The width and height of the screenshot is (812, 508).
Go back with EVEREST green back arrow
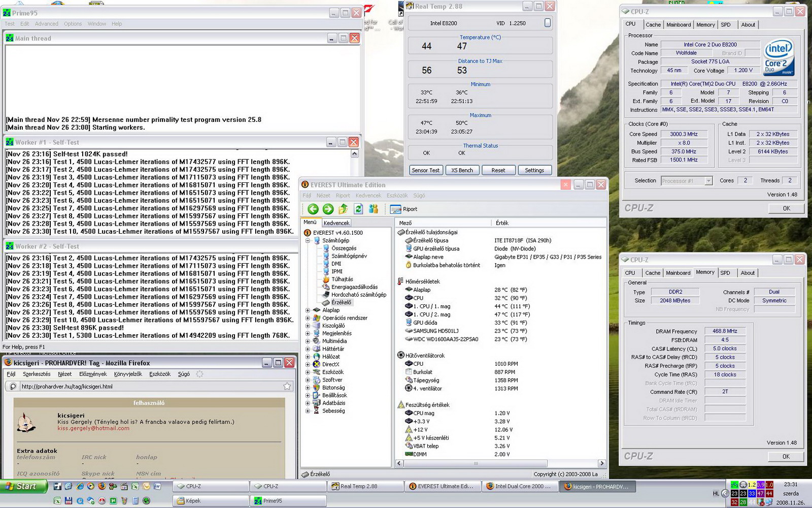click(x=313, y=209)
